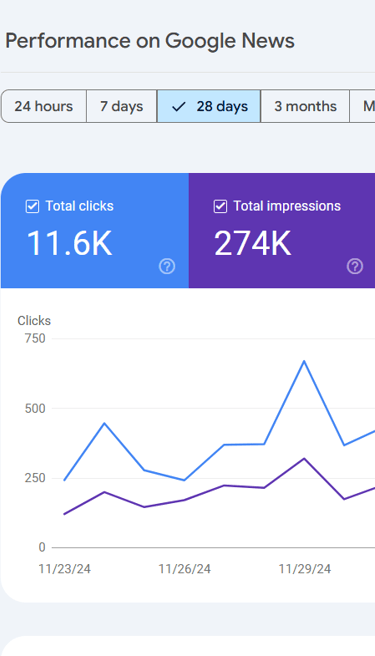Screen dimensions: 375x656
Task: Click the Performance on Google News heading
Action: (150, 41)
